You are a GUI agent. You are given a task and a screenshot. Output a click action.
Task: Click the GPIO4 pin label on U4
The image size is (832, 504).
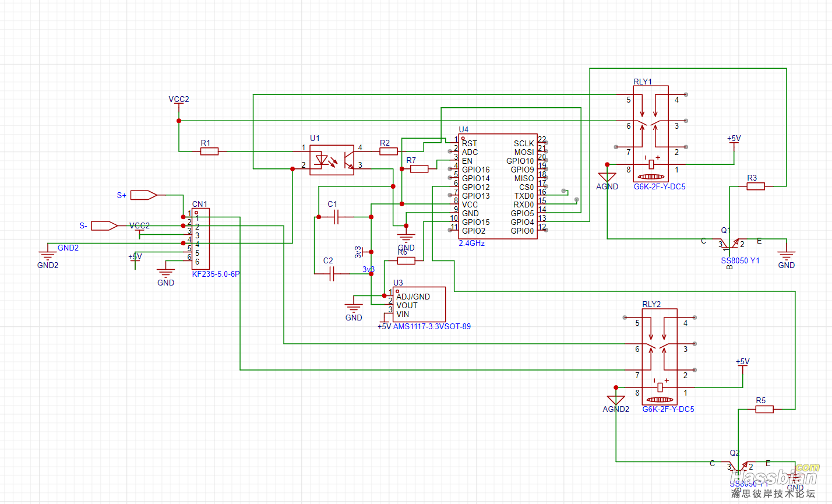pos(523,222)
